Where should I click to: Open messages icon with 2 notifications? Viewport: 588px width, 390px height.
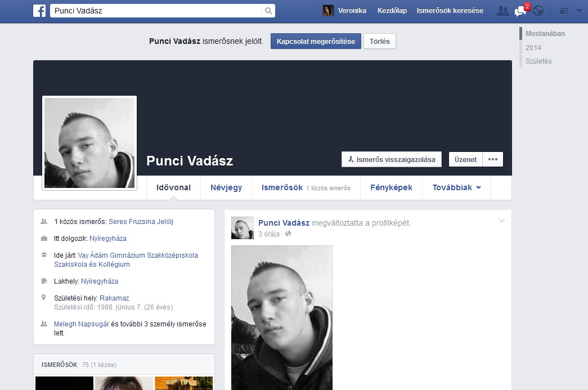(x=520, y=11)
